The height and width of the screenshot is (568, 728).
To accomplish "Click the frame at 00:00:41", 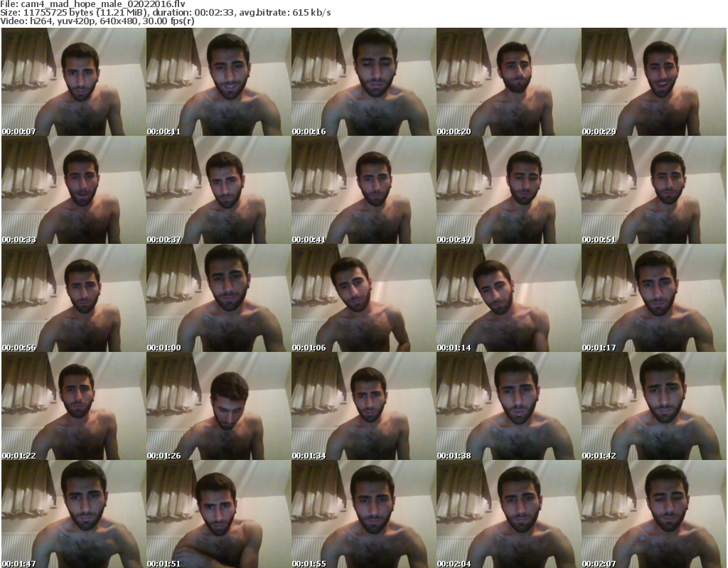I will tap(363, 190).
